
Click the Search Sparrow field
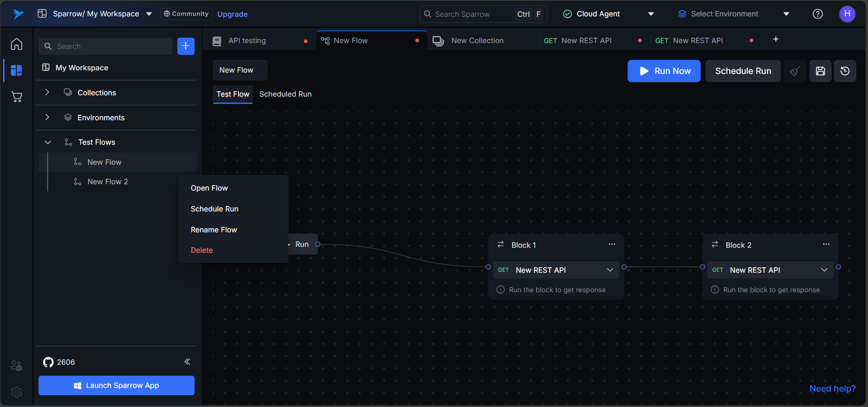click(x=472, y=14)
